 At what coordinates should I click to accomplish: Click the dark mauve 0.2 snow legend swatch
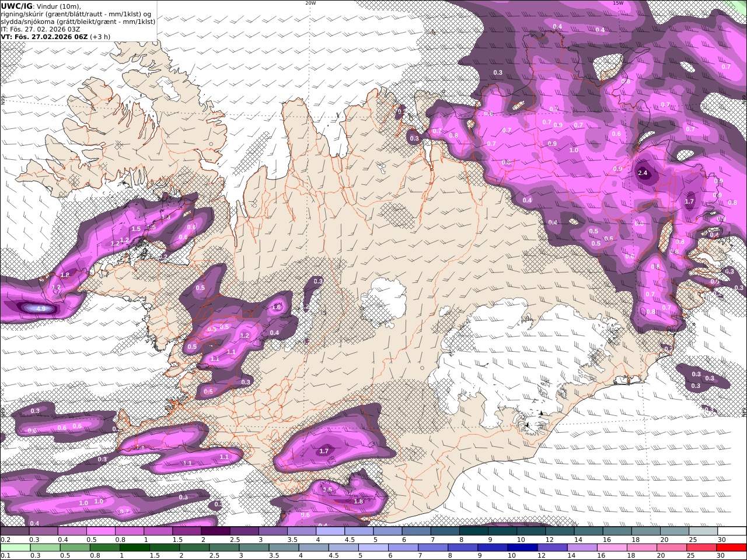(x=15, y=531)
